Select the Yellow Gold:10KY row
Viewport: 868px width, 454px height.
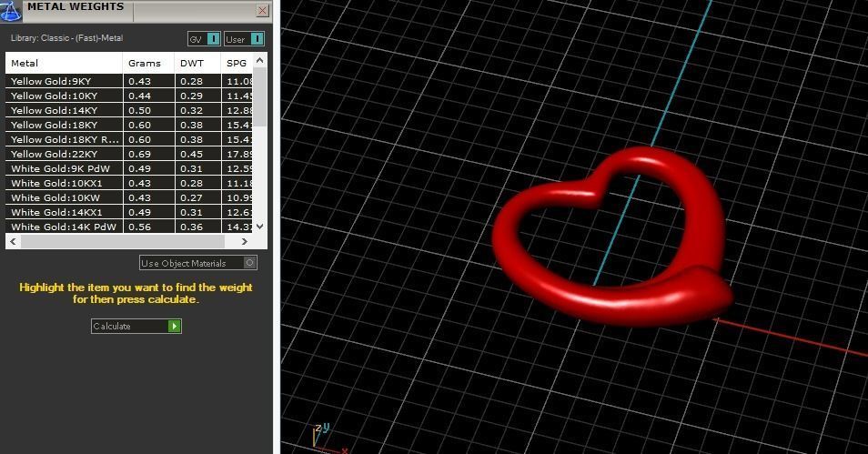coord(129,96)
